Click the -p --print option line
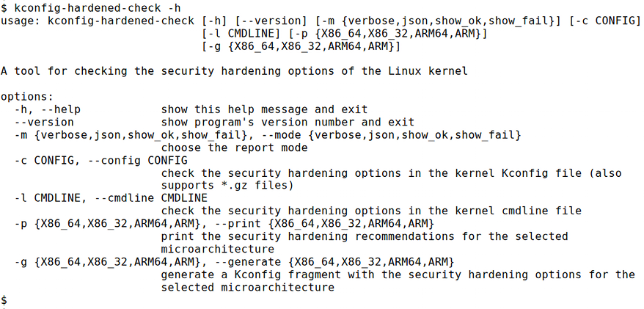Viewport: 644px width, 309px height. click(x=224, y=224)
